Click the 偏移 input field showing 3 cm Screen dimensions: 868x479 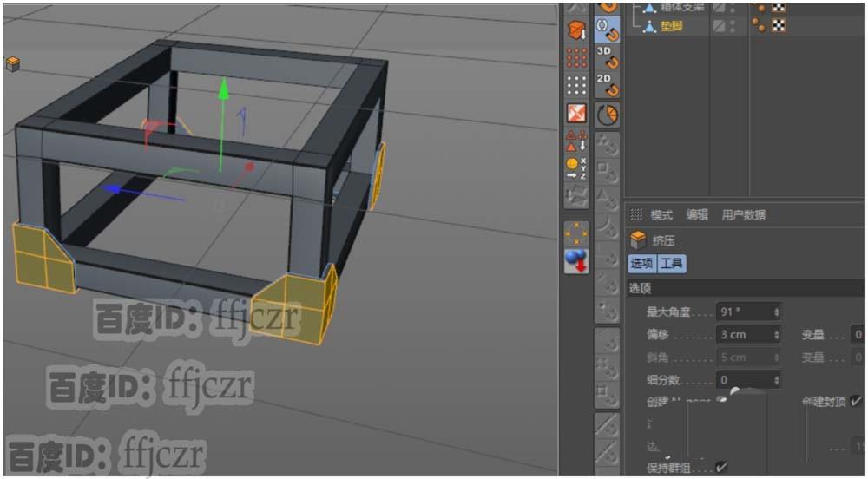(749, 335)
